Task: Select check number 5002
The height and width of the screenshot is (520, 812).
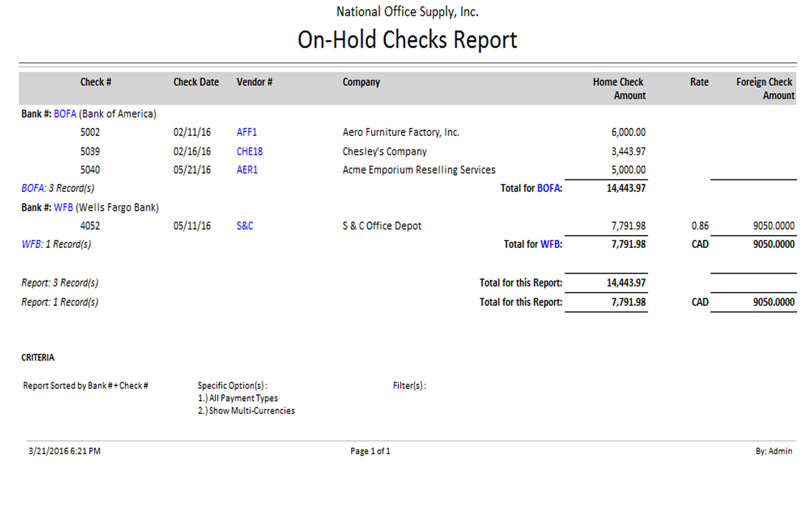Action: (x=90, y=132)
